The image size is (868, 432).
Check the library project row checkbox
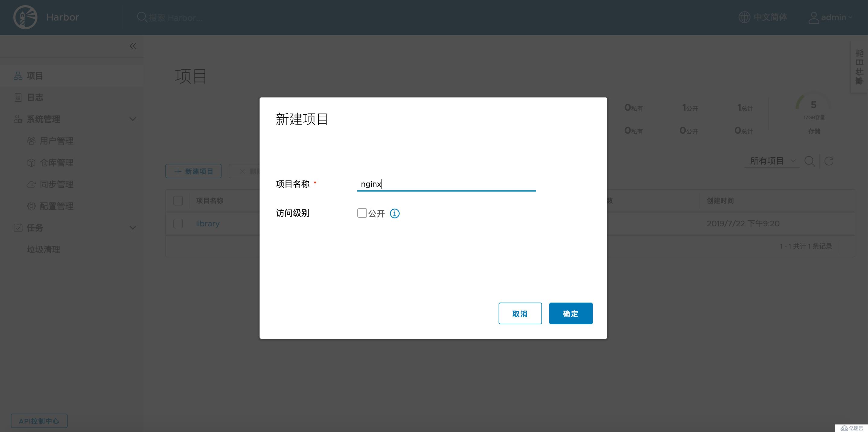178,224
